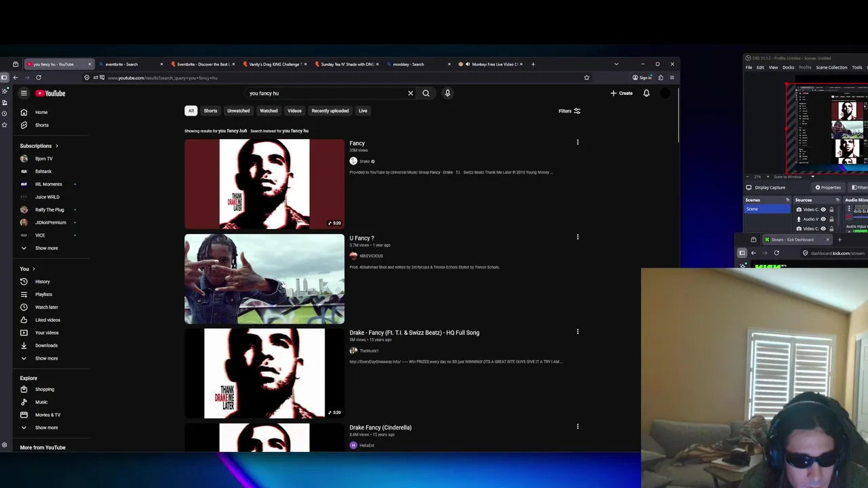Lock the Audio Input source in OBS
Viewport: 868px width, 488px height.
(831, 219)
